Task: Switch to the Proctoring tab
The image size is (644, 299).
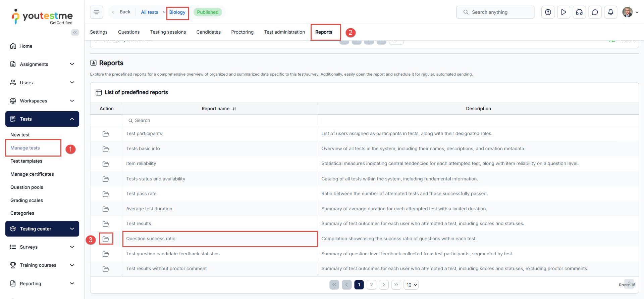Action: click(242, 32)
